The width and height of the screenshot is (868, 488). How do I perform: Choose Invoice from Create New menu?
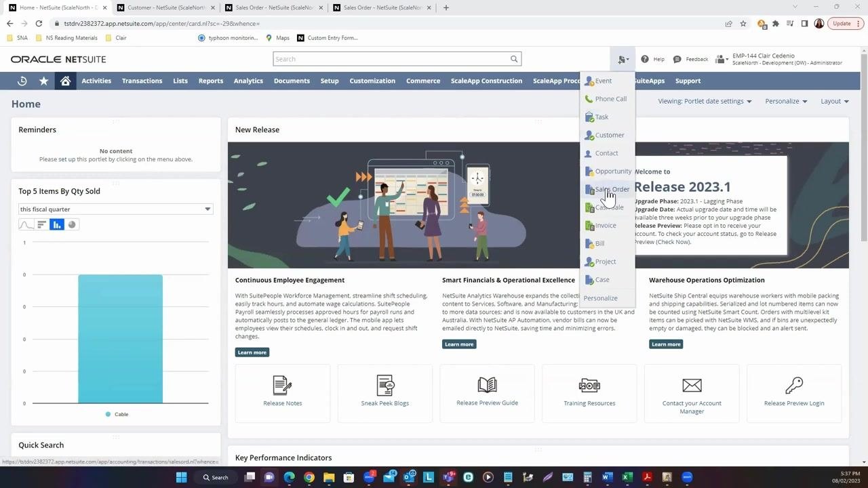[606, 225]
